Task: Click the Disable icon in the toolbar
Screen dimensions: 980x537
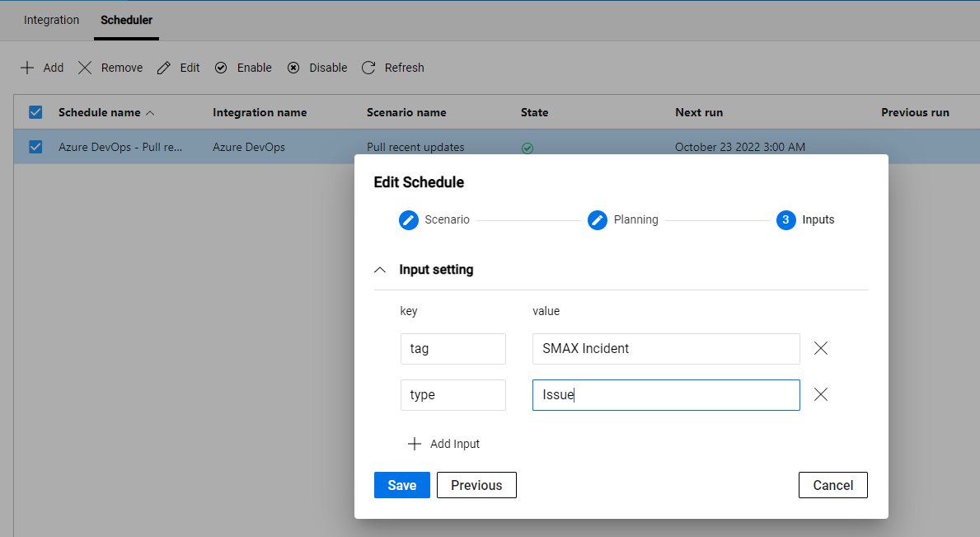Action: pos(293,68)
